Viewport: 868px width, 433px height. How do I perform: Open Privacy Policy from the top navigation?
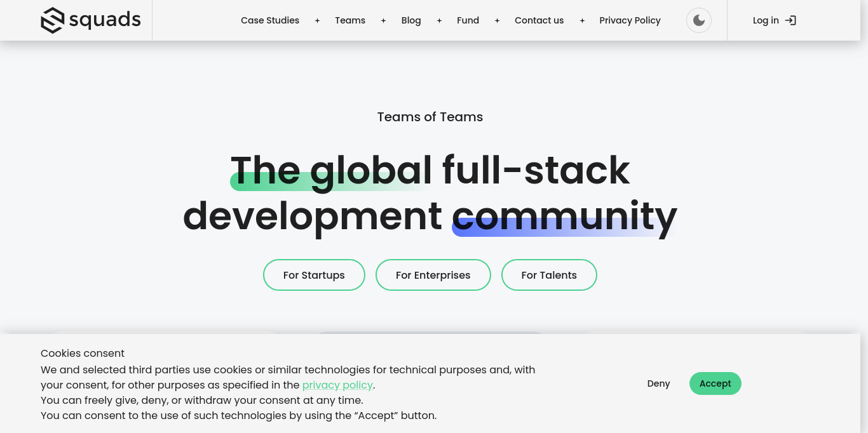click(630, 20)
